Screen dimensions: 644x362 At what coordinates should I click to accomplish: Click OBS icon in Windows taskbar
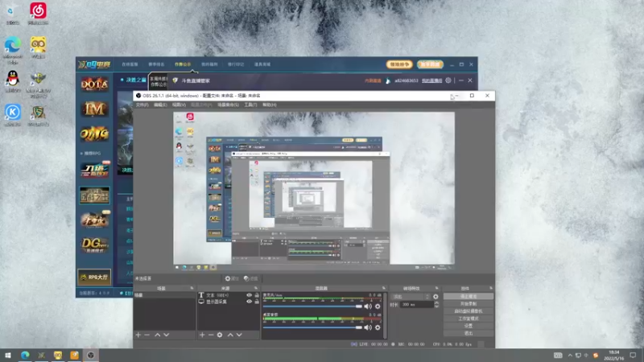(91, 355)
